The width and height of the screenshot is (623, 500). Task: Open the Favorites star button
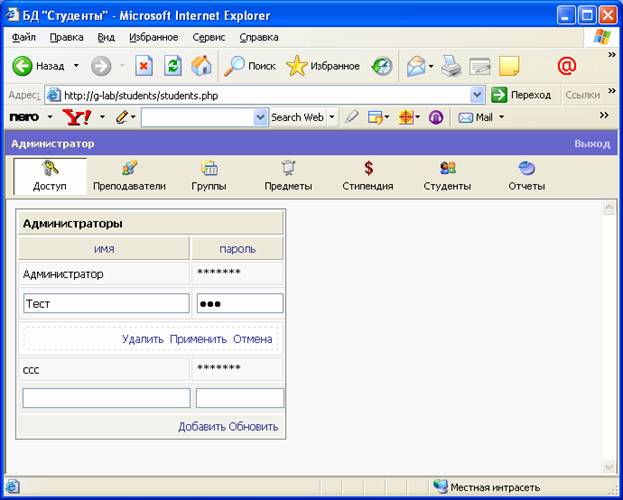(x=297, y=66)
